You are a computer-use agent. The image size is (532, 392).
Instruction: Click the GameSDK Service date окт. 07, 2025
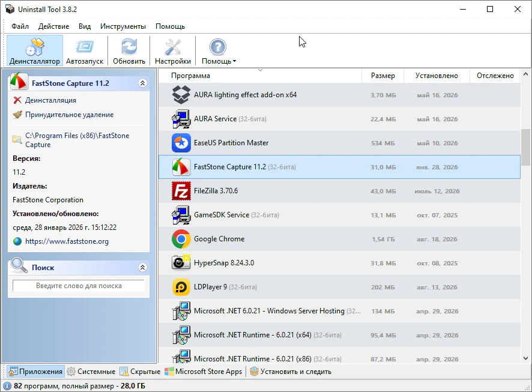[x=437, y=216]
